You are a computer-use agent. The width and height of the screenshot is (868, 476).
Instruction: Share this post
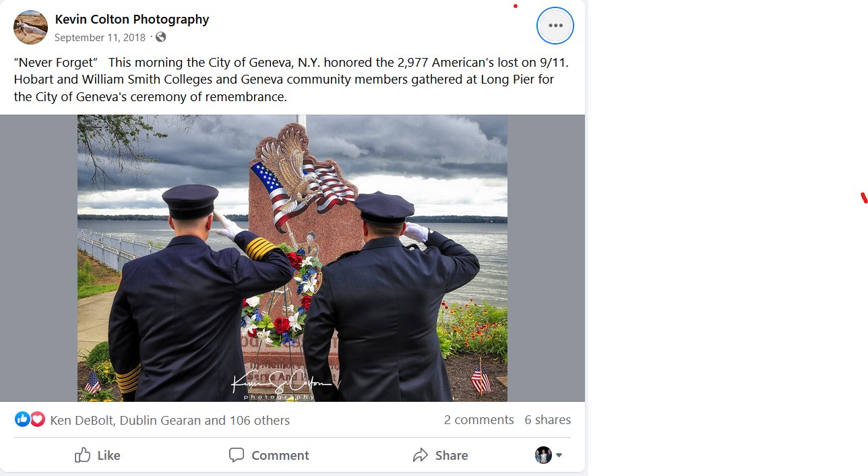coord(440,455)
